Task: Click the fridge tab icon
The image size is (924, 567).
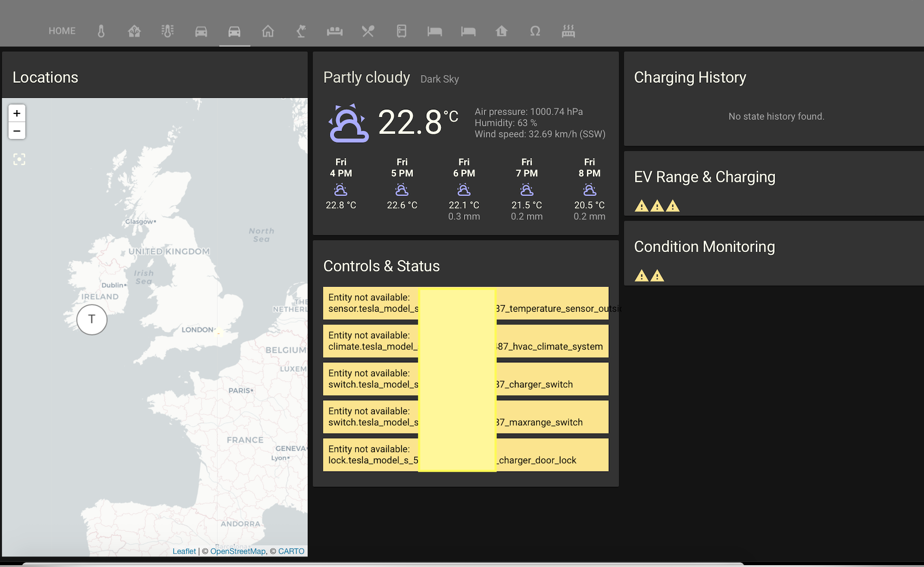Action: click(x=401, y=31)
